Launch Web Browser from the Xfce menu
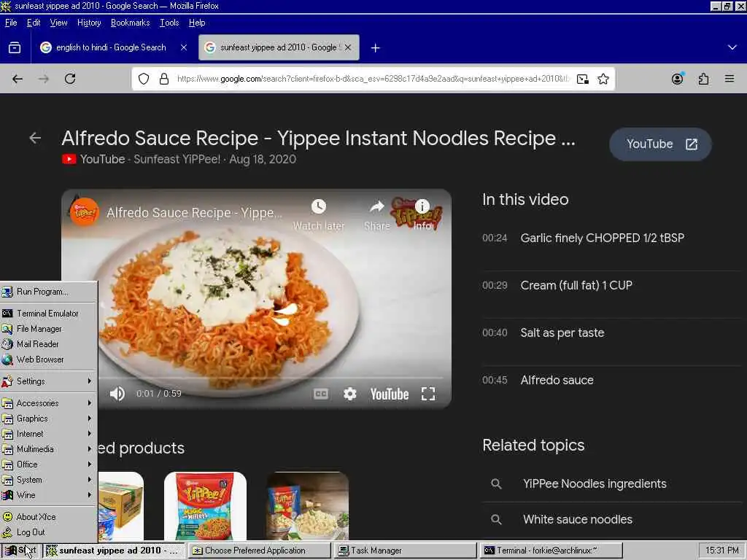 coord(49,359)
